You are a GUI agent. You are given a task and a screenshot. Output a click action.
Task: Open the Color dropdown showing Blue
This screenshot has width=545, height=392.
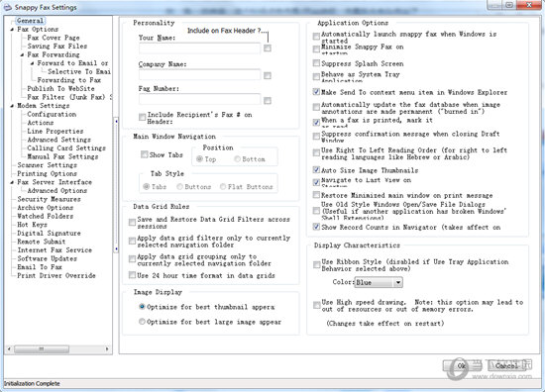click(x=398, y=283)
